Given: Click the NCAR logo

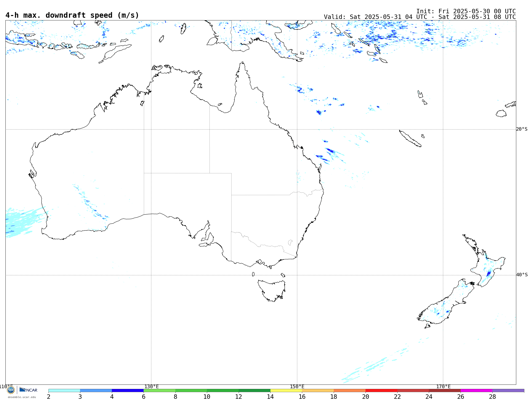Looking at the screenshot, I should [x=28, y=390].
